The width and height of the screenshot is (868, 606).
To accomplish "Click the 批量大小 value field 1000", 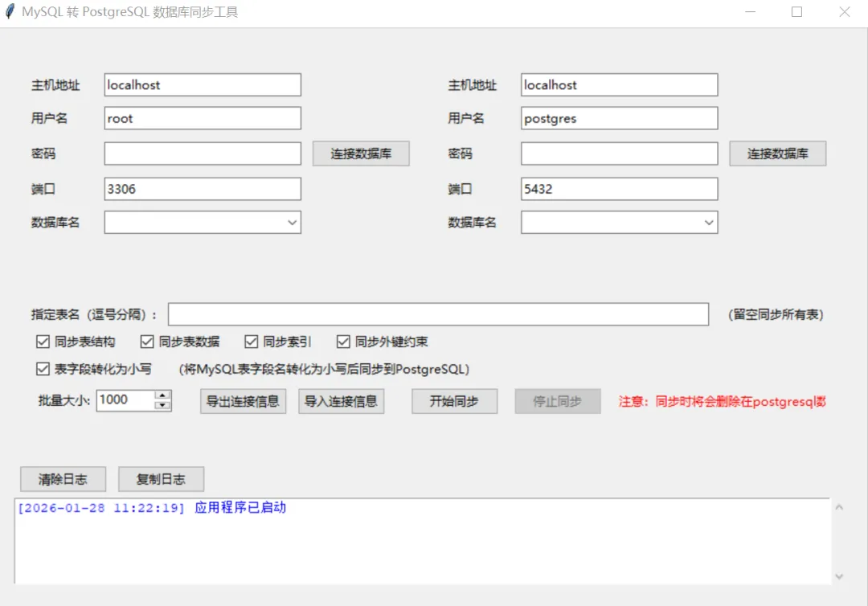I will [125, 400].
